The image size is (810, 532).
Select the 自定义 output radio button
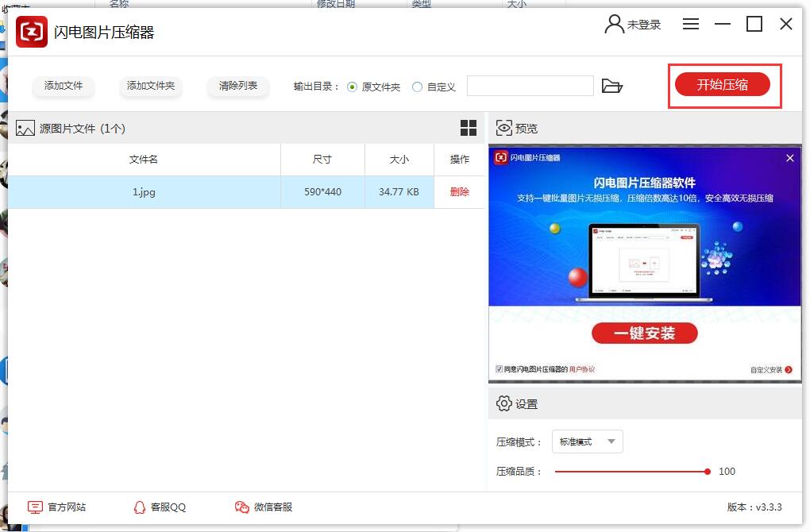click(x=417, y=87)
